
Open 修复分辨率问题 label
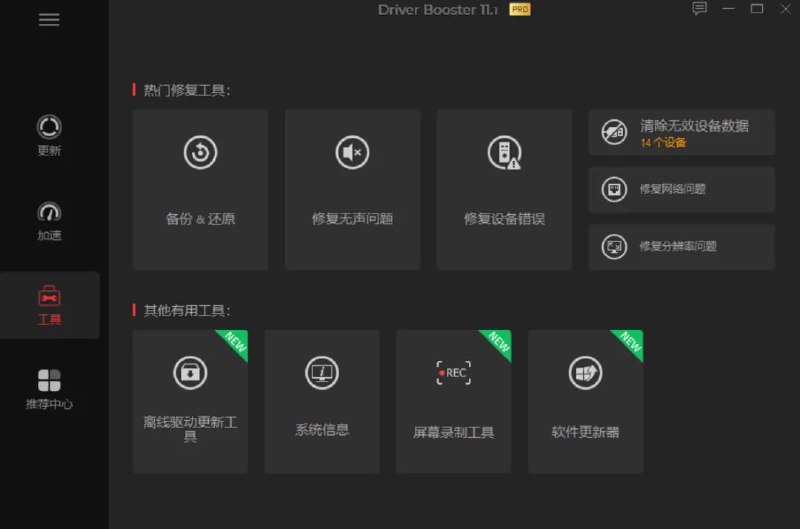click(x=678, y=246)
